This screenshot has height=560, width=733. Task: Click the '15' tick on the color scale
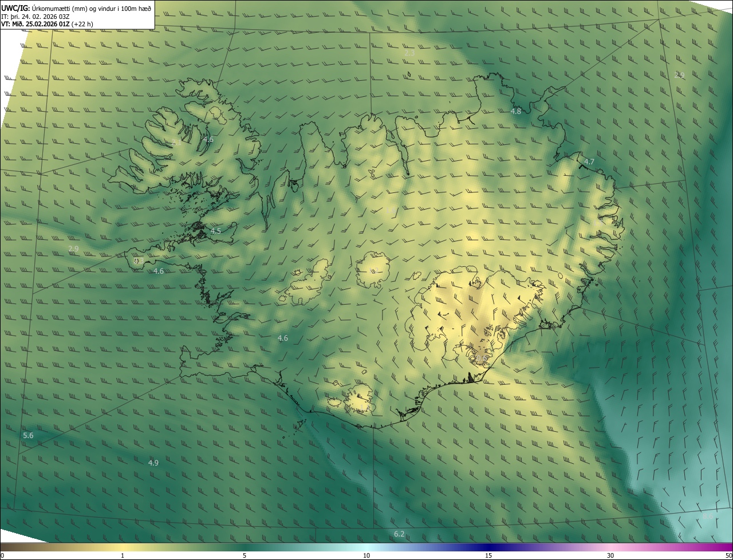pyautogui.click(x=488, y=555)
